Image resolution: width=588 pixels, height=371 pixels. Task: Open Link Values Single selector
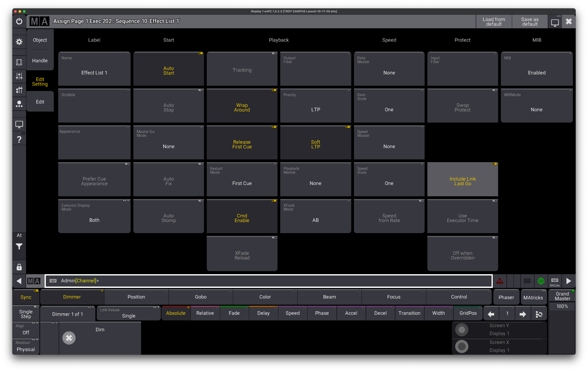pyautogui.click(x=129, y=313)
